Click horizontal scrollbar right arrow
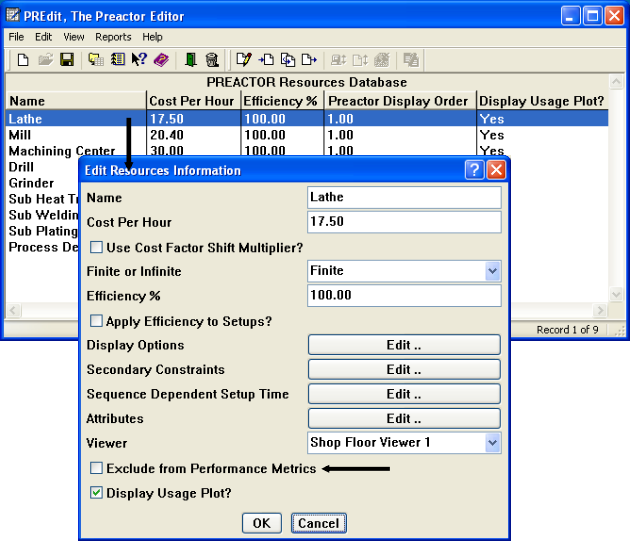 tap(600, 310)
